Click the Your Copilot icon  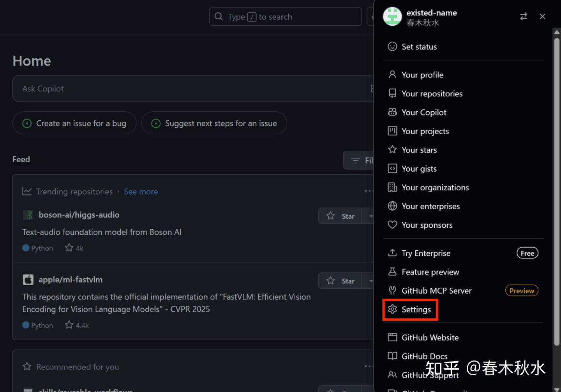[392, 112]
